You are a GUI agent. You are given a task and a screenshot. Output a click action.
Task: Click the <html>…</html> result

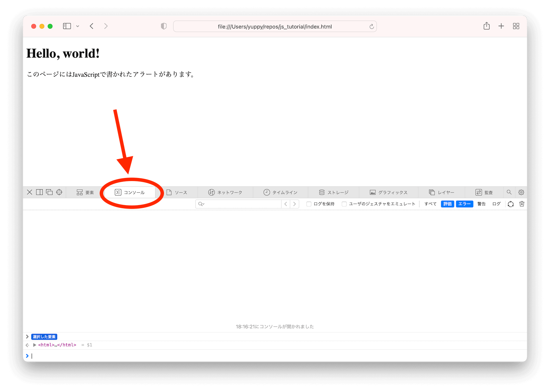[57, 345]
